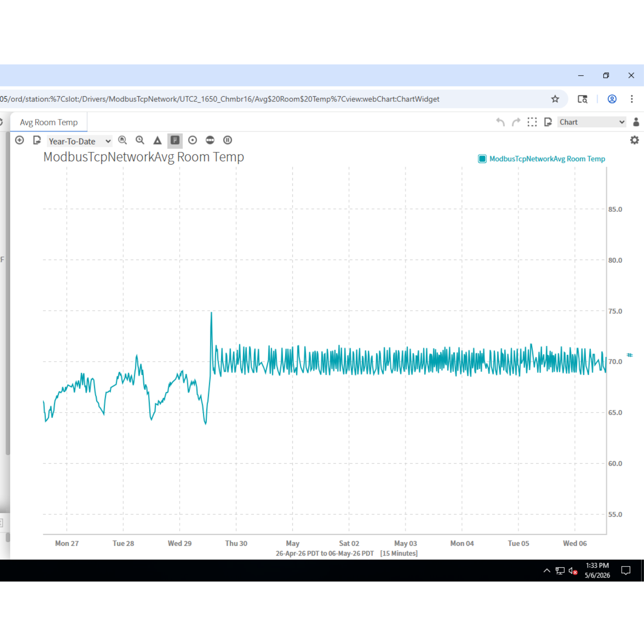This screenshot has height=644, width=644.
Task: Click the ModbusTcpNetworkAvg Room Temp legend label
Action: [x=547, y=159]
